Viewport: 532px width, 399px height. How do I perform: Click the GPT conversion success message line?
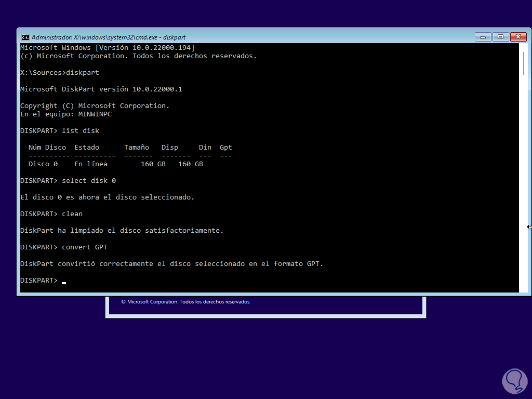pyautogui.click(x=171, y=264)
